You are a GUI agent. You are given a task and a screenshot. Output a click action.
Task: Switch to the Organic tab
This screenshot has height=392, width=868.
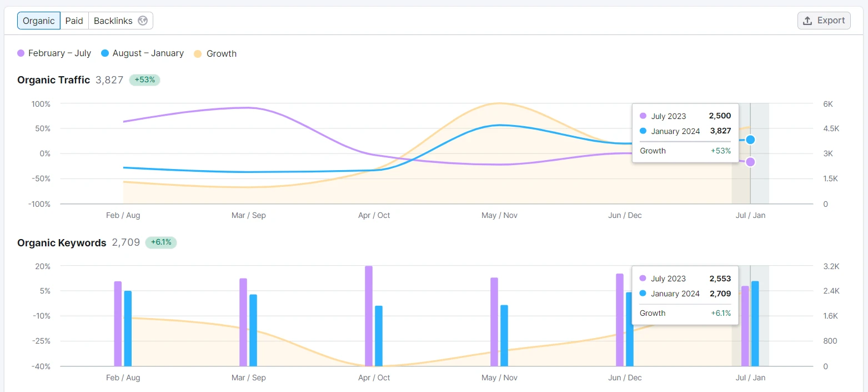[39, 21]
